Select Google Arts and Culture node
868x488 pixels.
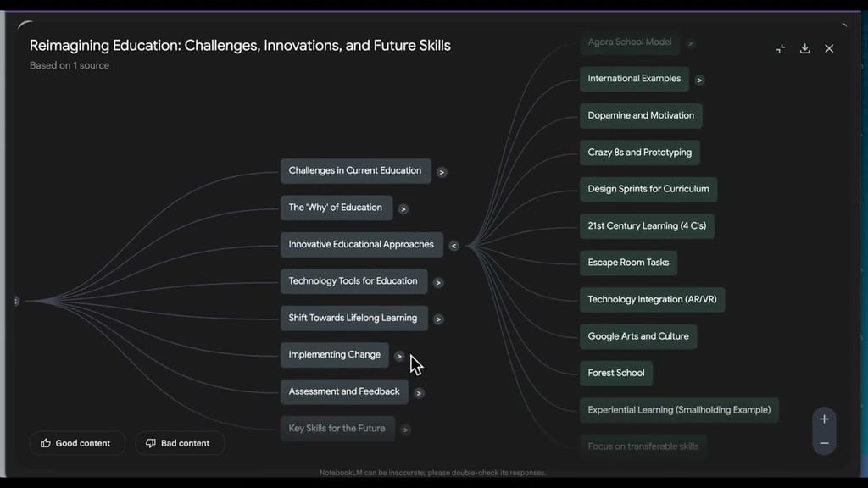point(637,336)
